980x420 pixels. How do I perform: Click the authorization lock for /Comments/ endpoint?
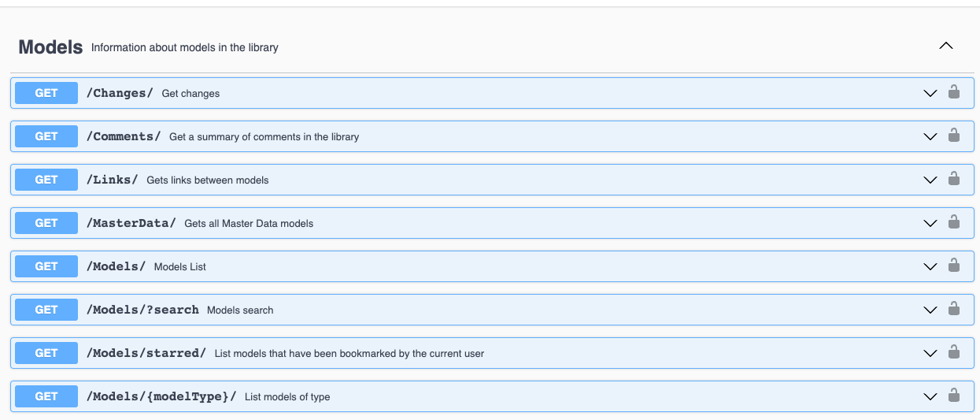click(953, 136)
